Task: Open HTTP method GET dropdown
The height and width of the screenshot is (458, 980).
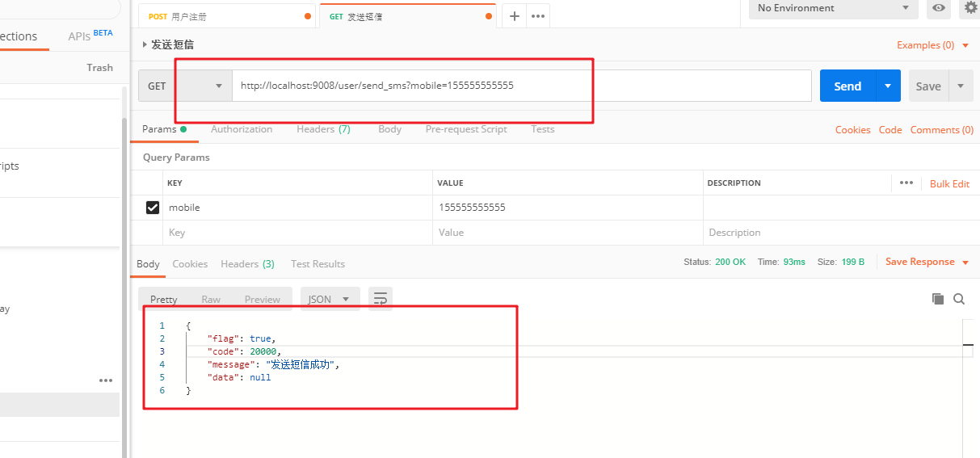Action: click(185, 86)
